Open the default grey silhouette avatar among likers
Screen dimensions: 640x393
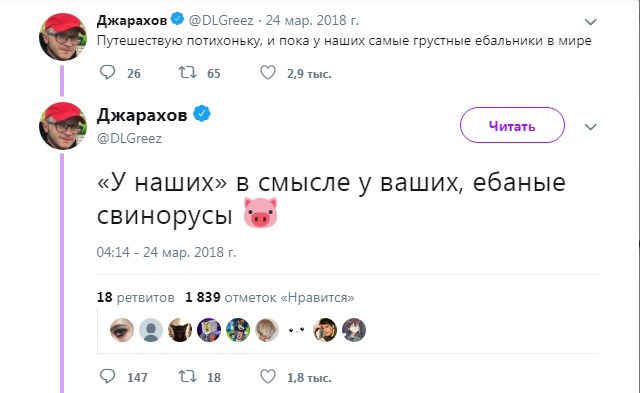click(151, 330)
